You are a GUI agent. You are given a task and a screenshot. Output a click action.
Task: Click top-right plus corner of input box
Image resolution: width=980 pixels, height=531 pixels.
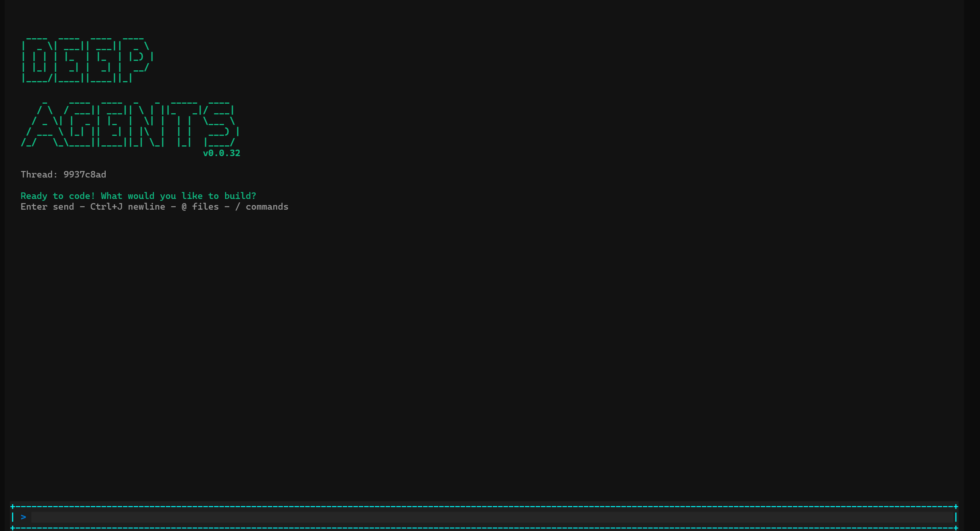[x=955, y=507]
